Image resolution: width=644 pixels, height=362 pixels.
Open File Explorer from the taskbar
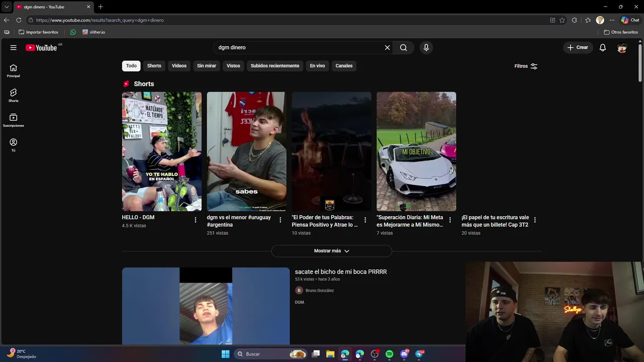point(330,354)
